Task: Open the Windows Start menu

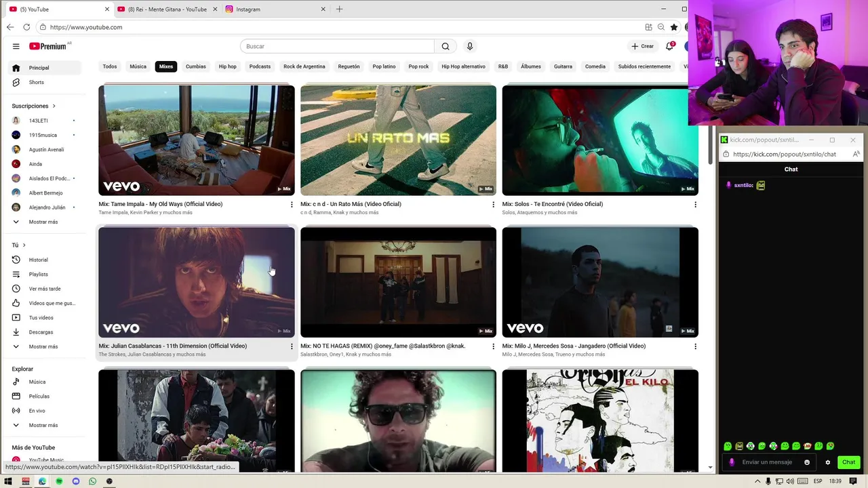Action: [8, 481]
